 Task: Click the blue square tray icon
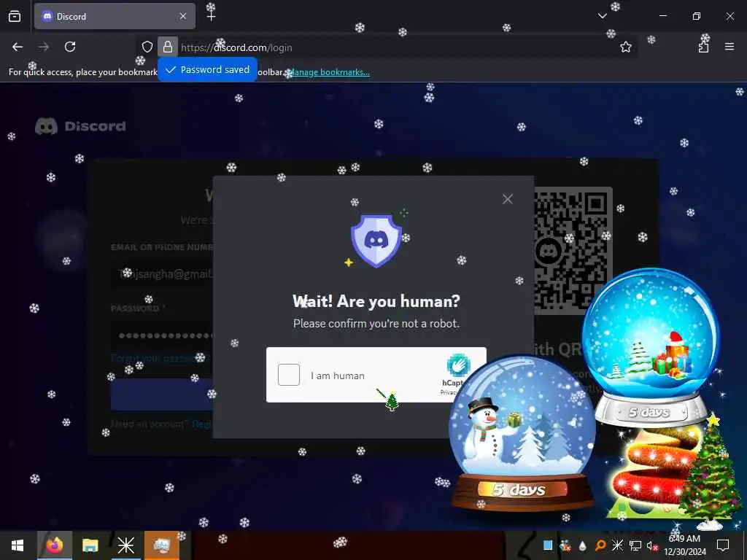(548, 545)
